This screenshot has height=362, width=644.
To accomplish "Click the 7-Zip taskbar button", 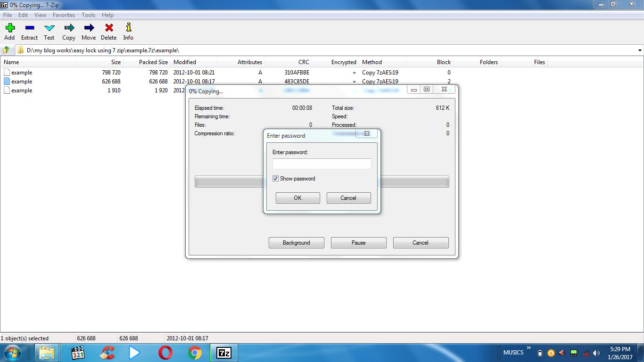I will 223,353.
